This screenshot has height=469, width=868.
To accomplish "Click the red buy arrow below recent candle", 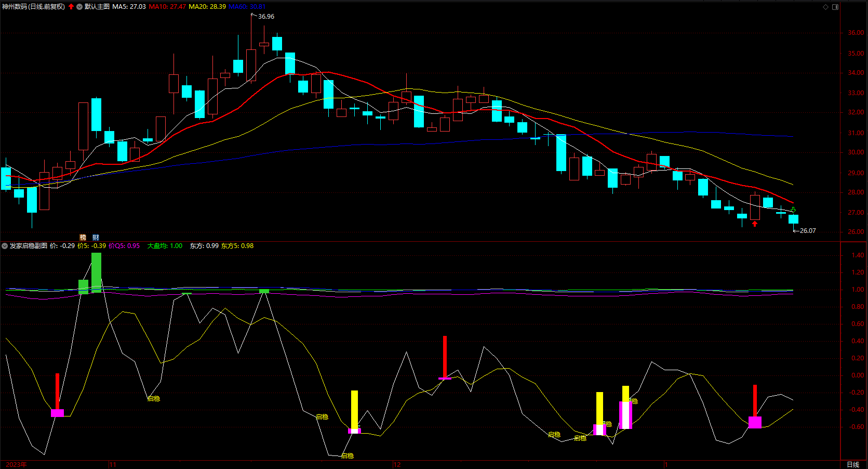I will 755,224.
